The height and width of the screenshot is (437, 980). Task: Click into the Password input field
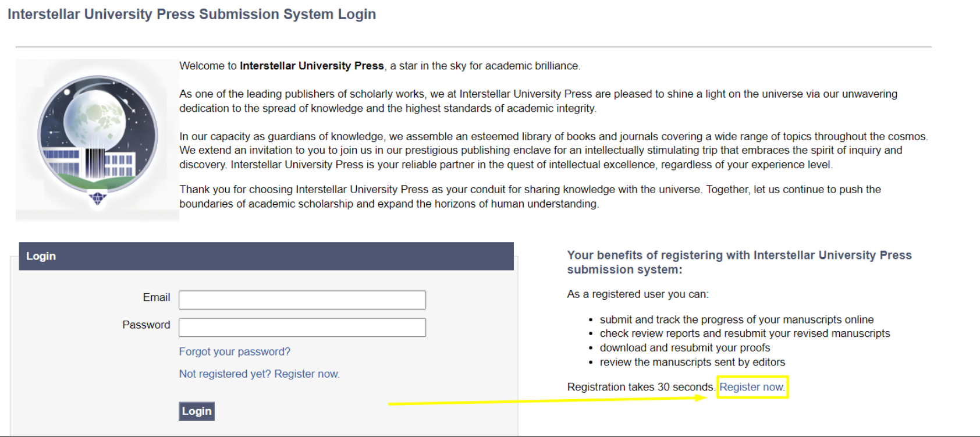302,328
